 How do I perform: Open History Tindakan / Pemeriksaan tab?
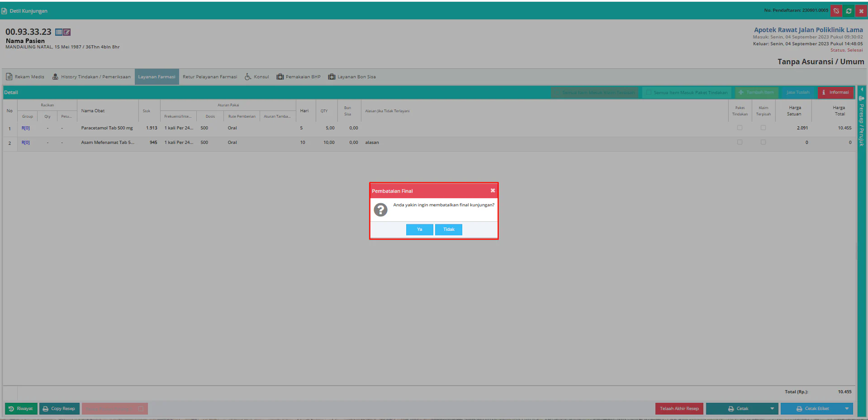[92, 77]
